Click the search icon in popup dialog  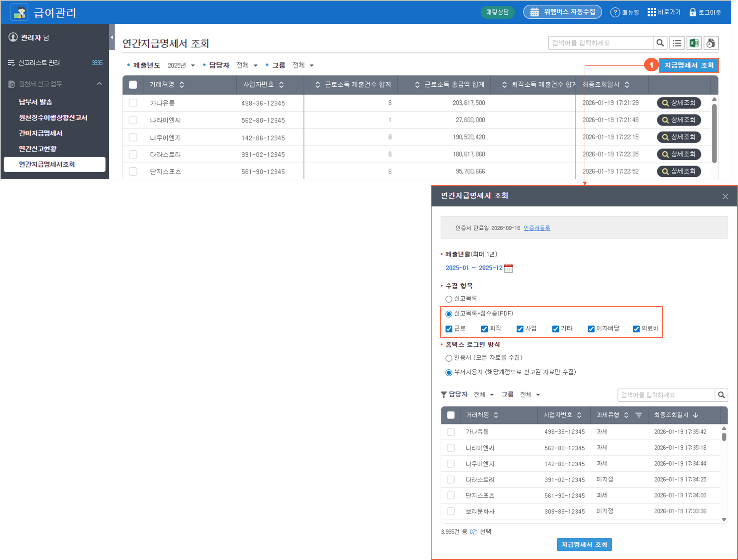click(721, 395)
